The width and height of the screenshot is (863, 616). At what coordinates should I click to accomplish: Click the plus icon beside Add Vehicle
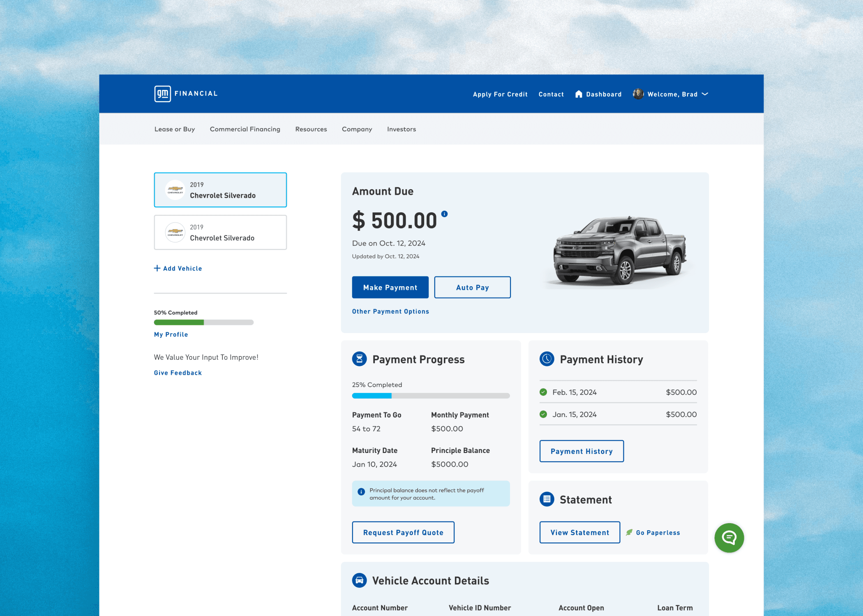point(157,268)
